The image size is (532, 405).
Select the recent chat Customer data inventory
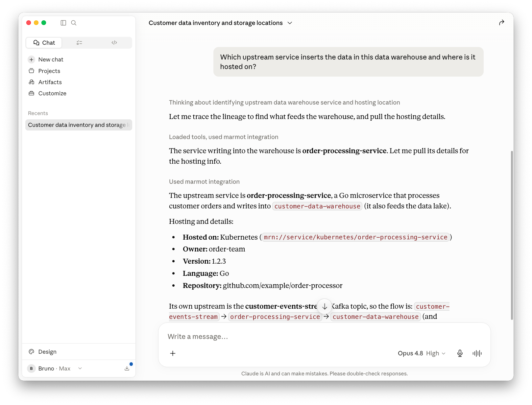pos(79,125)
